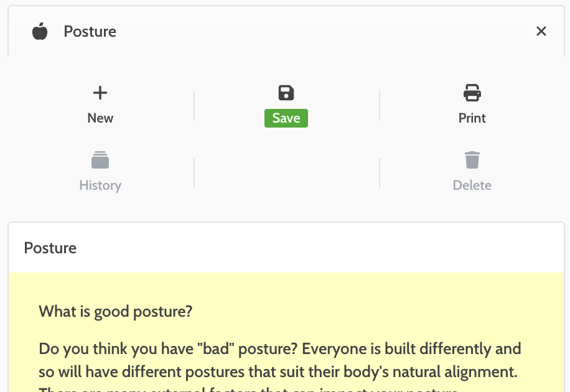Image resolution: width=570 pixels, height=392 pixels.
Task: Click the "What is good posture?" line
Action: (115, 311)
